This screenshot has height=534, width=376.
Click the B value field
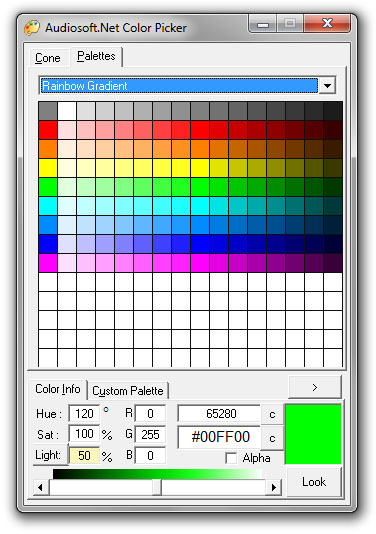[x=150, y=455]
